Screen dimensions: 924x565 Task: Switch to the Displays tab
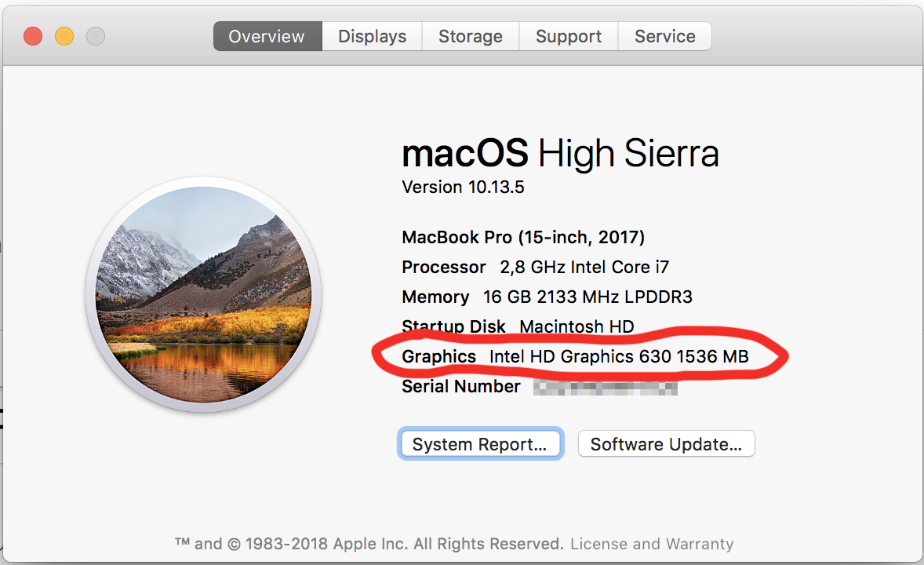(x=372, y=37)
